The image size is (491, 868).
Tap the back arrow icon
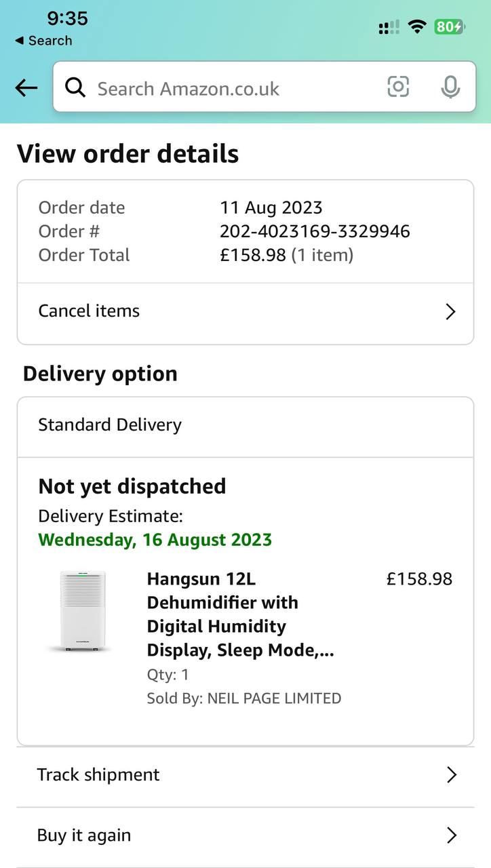tap(26, 87)
